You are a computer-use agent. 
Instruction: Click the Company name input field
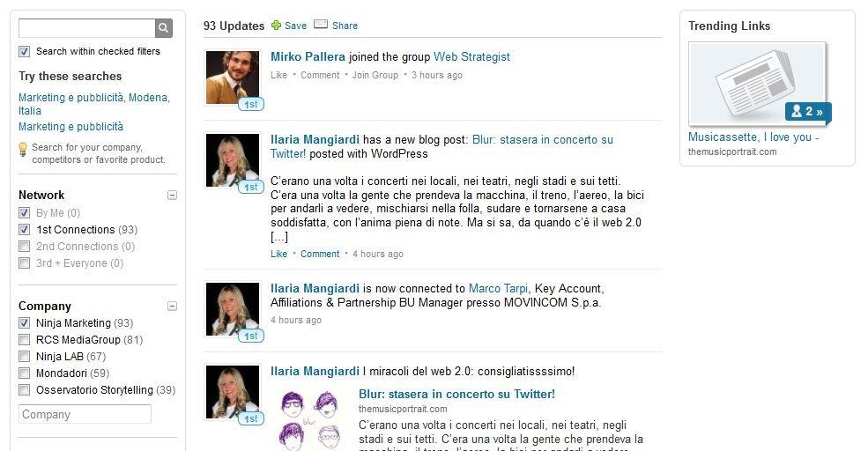click(85, 414)
